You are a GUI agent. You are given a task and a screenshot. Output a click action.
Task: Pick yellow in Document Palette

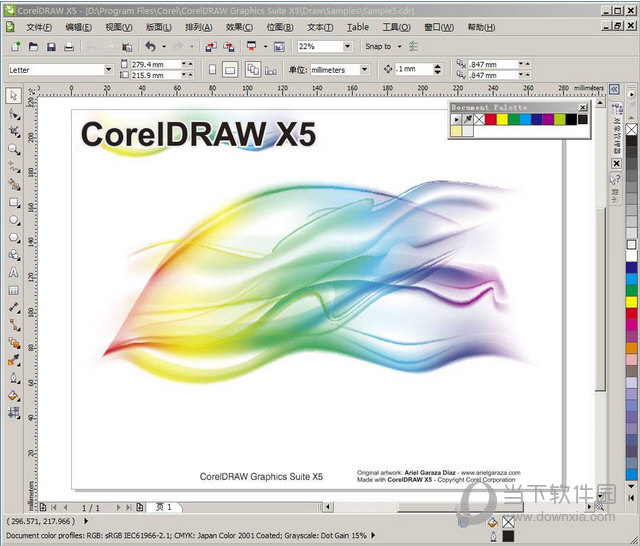[502, 119]
